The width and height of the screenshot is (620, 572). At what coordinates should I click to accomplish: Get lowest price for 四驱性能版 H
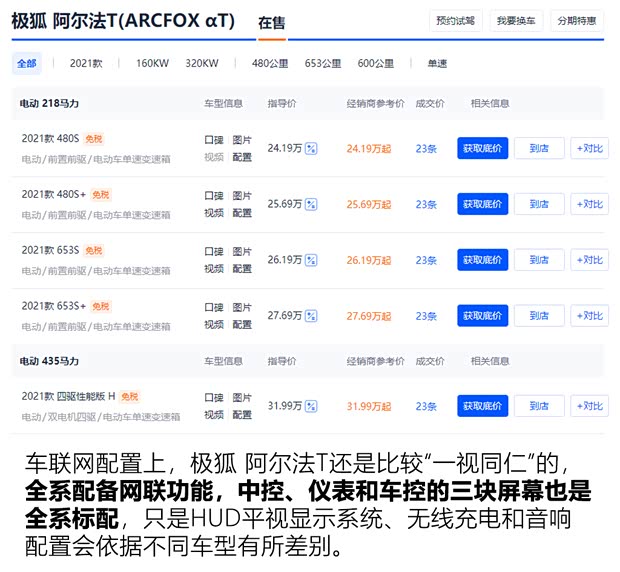[x=482, y=406]
